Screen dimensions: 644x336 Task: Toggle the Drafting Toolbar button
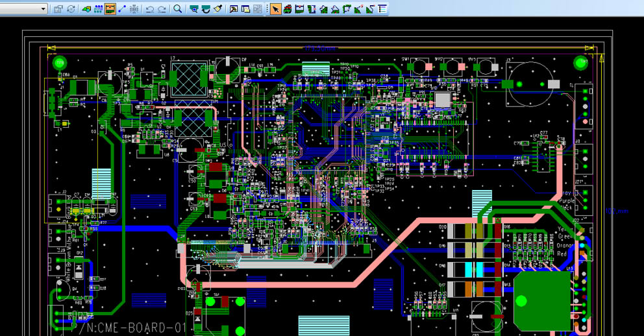86,9
